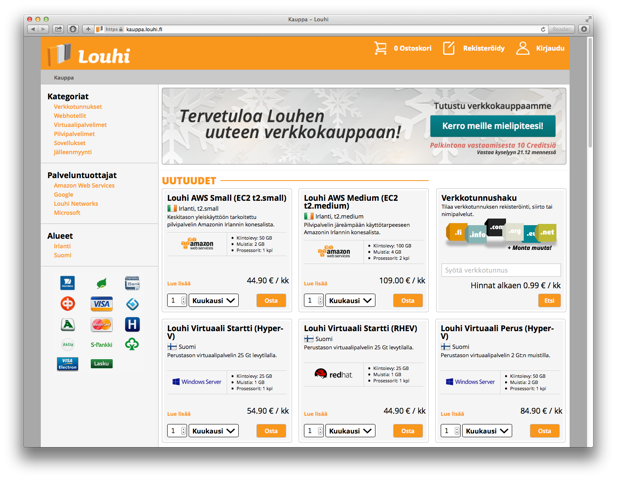Click the Reader button in address bar
The height and width of the screenshot is (480, 617).
pyautogui.click(x=561, y=29)
